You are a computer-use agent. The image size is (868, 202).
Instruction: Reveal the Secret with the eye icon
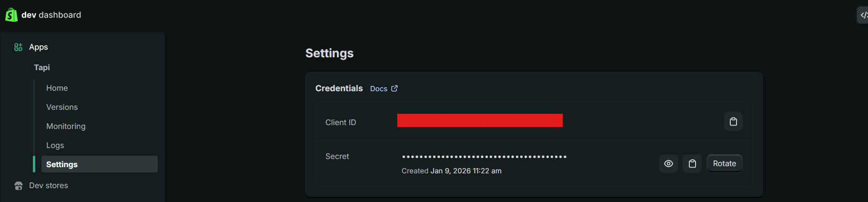click(668, 164)
